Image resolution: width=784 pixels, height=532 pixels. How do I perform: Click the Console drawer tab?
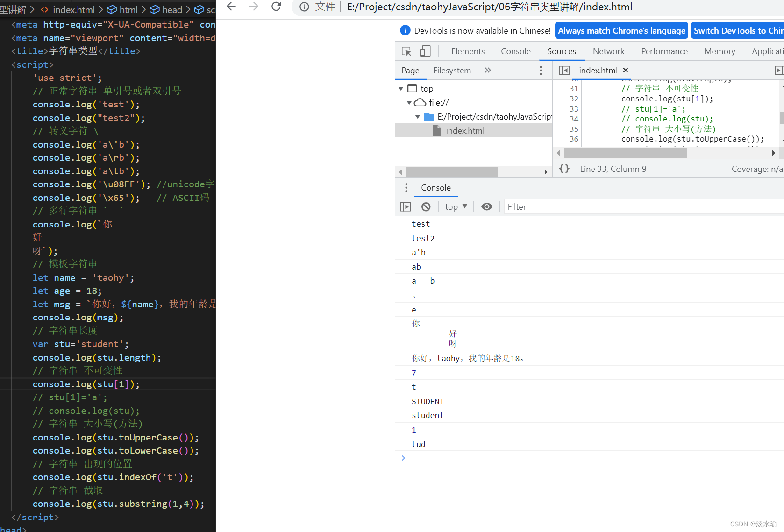pyautogui.click(x=436, y=188)
